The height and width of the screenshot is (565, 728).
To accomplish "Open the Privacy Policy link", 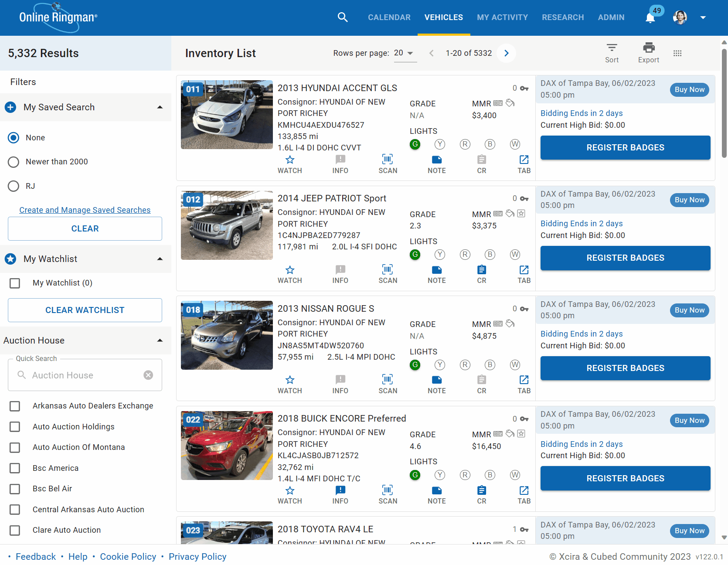I will coord(197,557).
